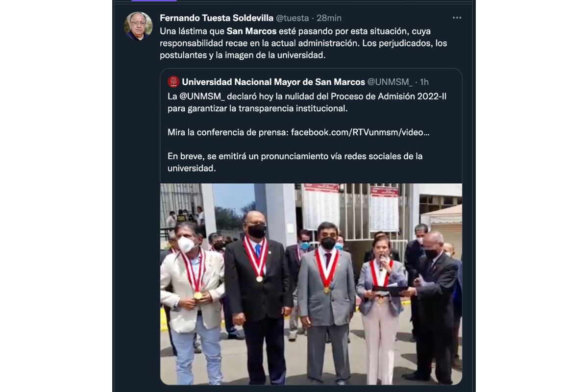Open the facebook.com/RTVunmsm/video link
Screen dimensions: 588x392
(360, 132)
